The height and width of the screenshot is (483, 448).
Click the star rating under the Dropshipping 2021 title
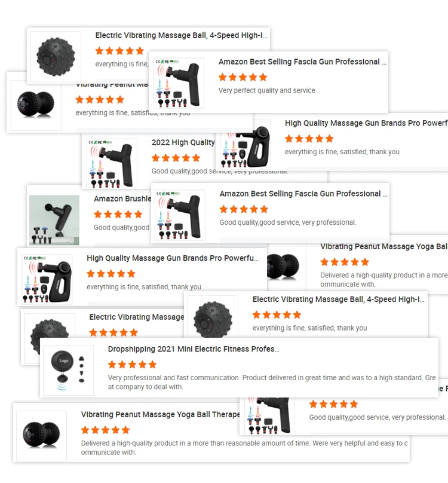(x=132, y=365)
